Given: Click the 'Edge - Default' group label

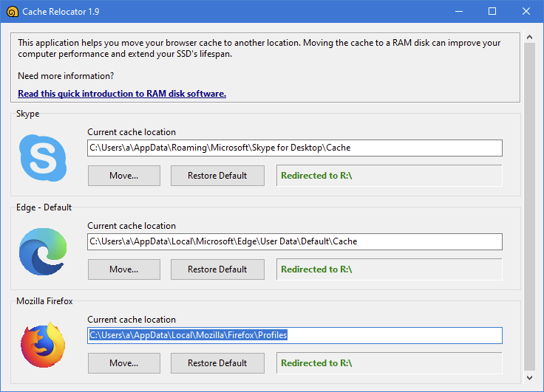Looking at the screenshot, I should tap(44, 207).
